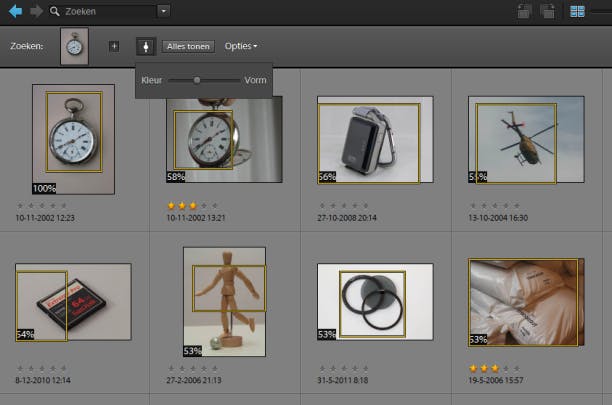Click the Alles tonen button
Screen dimensions: 612x405
coord(188,46)
